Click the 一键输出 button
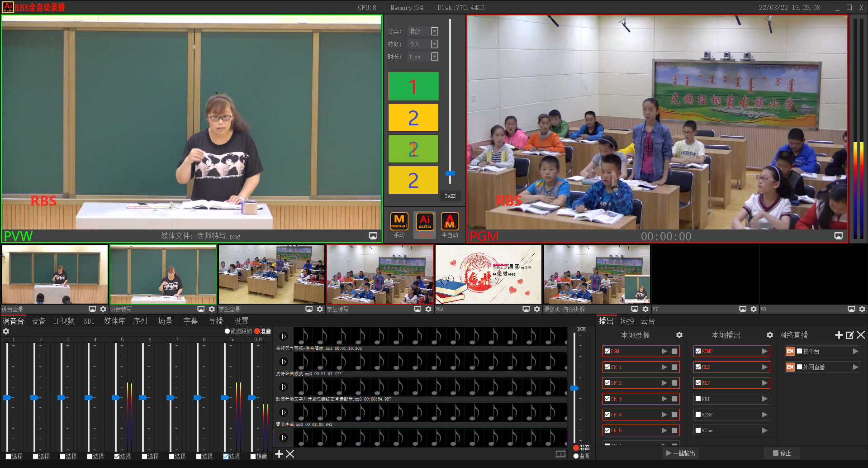 (681, 453)
